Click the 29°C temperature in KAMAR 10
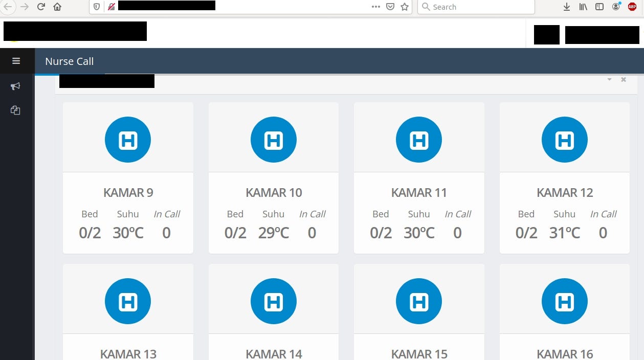Screen dimensions: 644x360 274,233
